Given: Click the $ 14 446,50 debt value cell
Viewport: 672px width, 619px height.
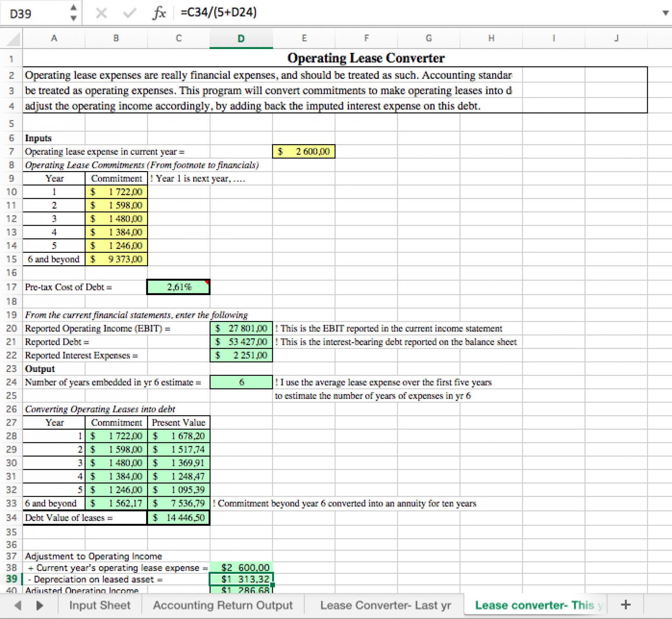Looking at the screenshot, I should [x=179, y=518].
